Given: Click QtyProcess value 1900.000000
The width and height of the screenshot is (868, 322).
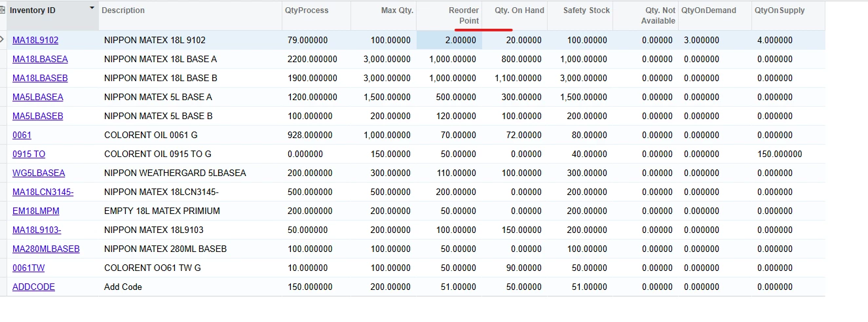Looking at the screenshot, I should (x=312, y=78).
